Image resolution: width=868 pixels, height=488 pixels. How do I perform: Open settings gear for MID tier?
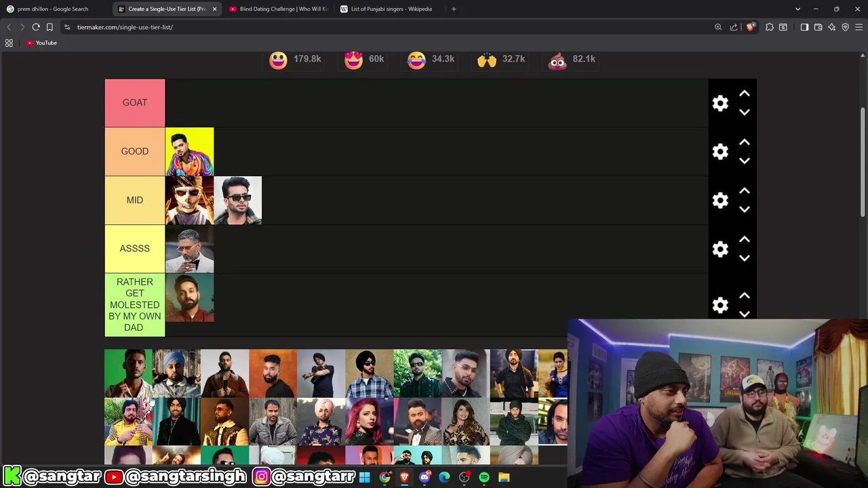point(720,201)
